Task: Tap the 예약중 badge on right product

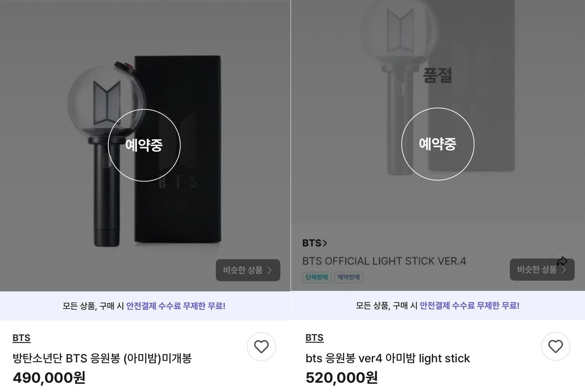Action: [438, 144]
